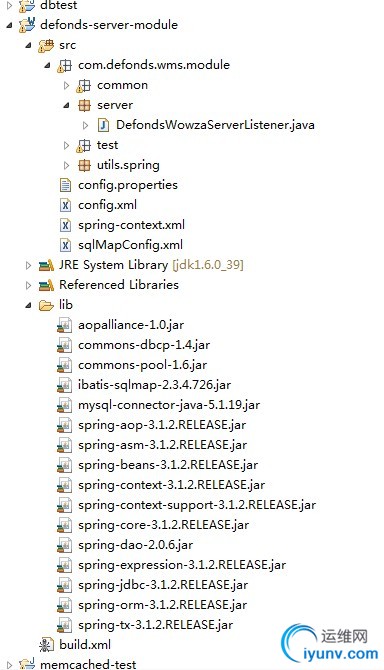Expand the DefondsWowzaServerListener.java node
Image resolution: width=384 pixels, height=670 pixels.
pyautogui.click(x=85, y=125)
